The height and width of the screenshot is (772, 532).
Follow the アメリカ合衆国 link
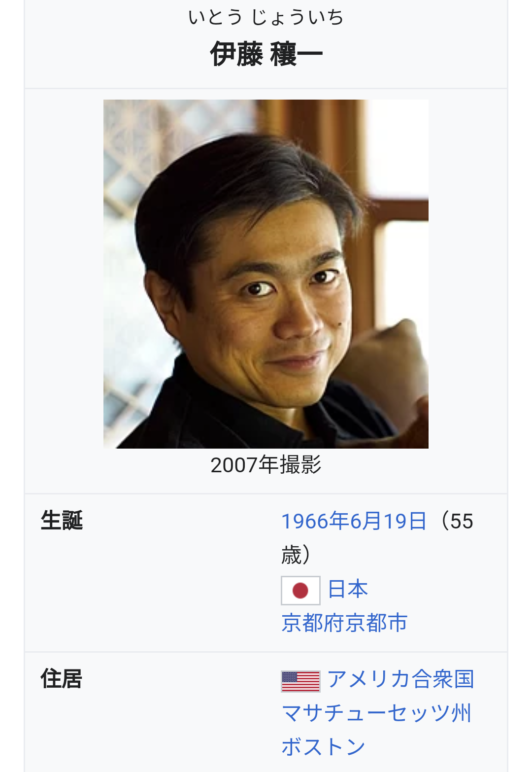pyautogui.click(x=400, y=679)
